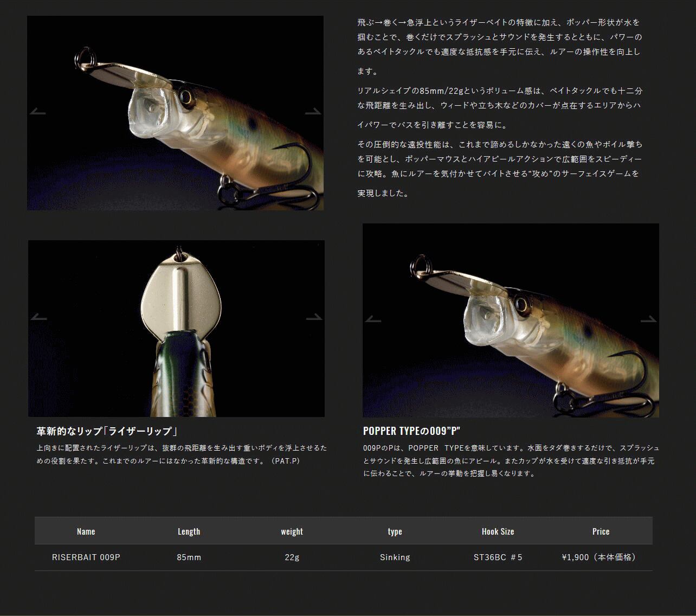Open the top-left popper lure head photo
The image size is (696, 616).
176,113
